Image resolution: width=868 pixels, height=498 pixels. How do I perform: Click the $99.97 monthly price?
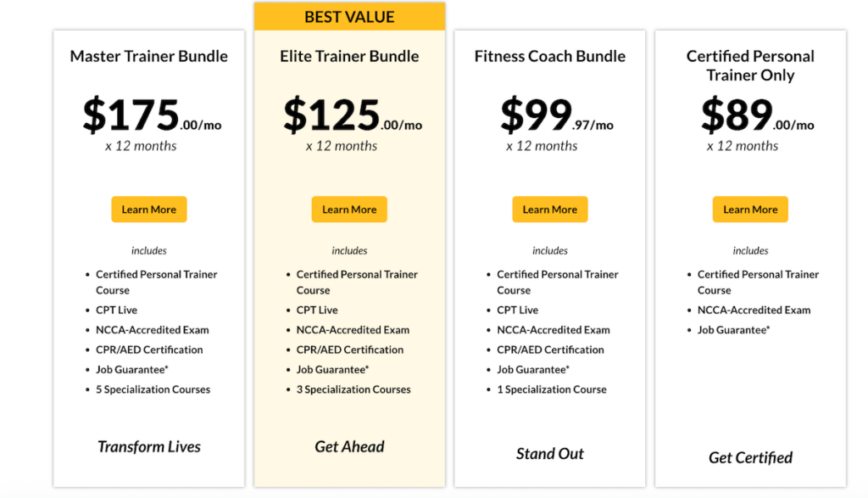556,115
